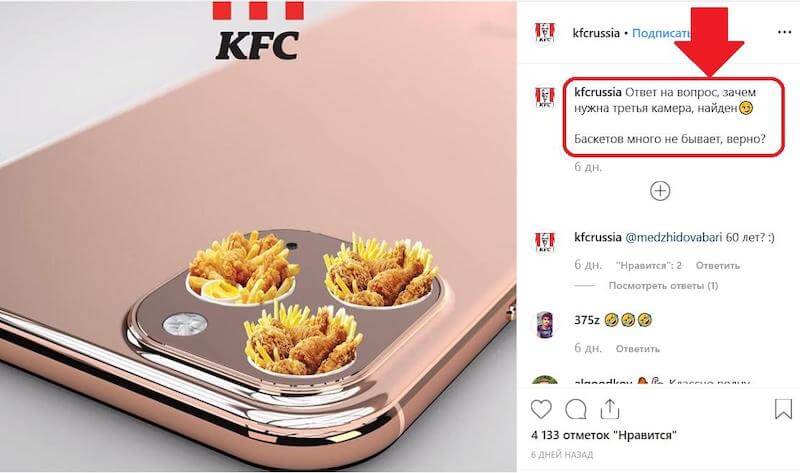800x473 pixels.
Task: Open the @medzhidovabari mention link
Action: point(673,237)
